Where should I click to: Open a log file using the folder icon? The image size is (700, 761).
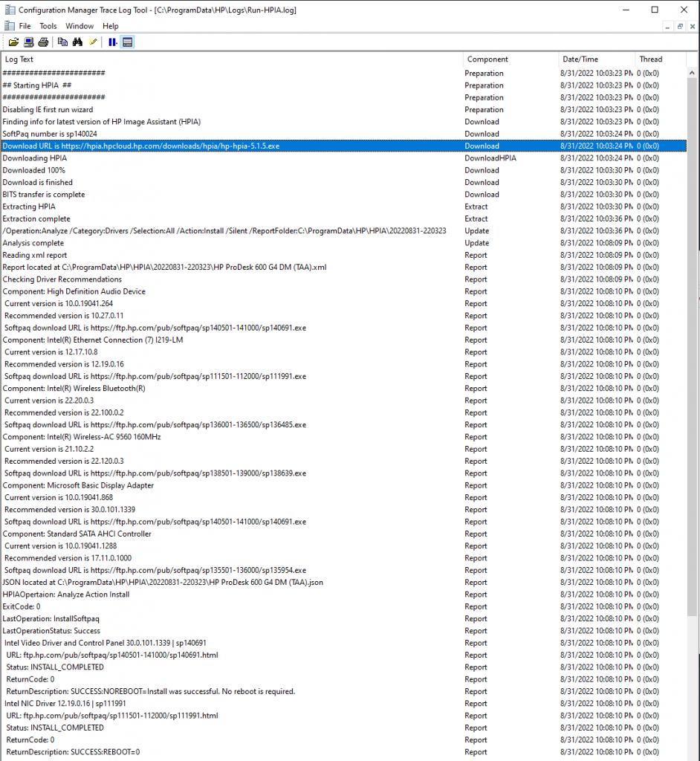click(x=13, y=42)
